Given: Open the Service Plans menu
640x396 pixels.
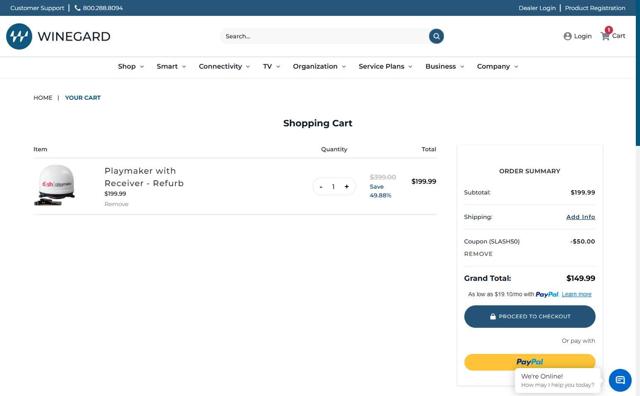Looking at the screenshot, I should pos(385,66).
